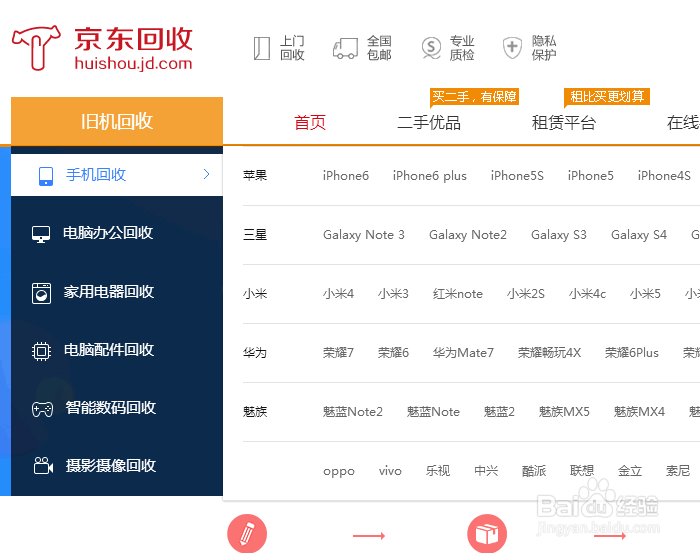Click the 三星 brand label

pyautogui.click(x=255, y=235)
